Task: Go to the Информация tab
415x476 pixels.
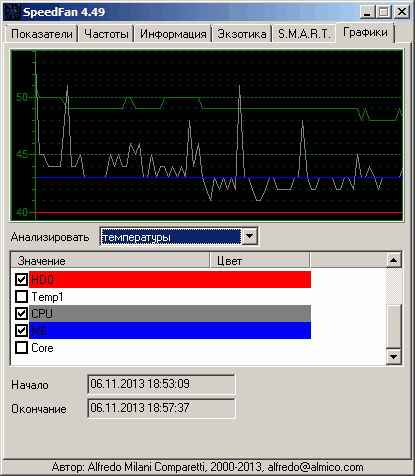Action: coord(173,34)
